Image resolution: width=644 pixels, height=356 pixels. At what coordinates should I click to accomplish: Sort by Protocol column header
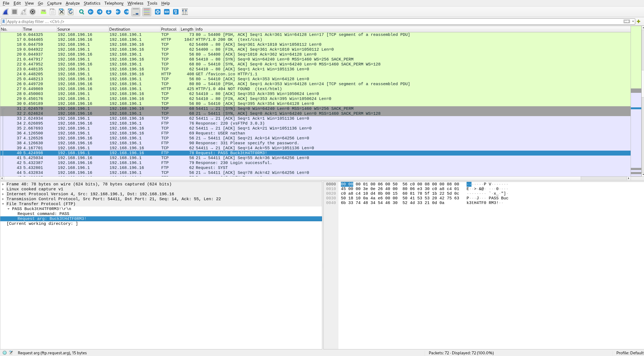point(170,29)
